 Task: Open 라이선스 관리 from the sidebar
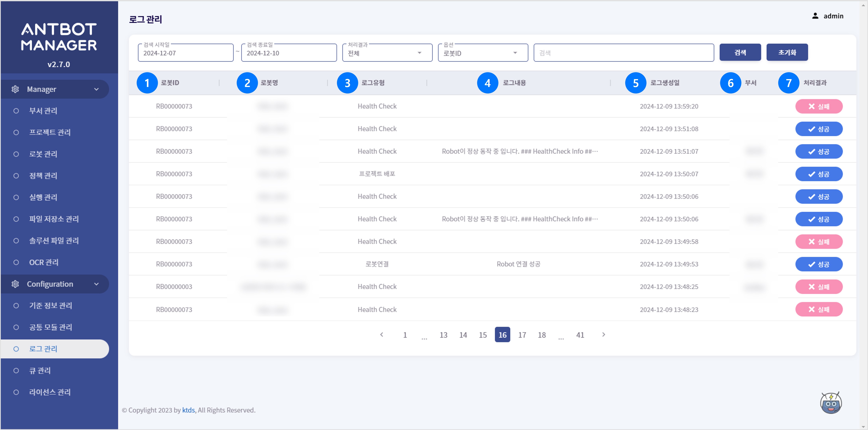click(x=50, y=392)
